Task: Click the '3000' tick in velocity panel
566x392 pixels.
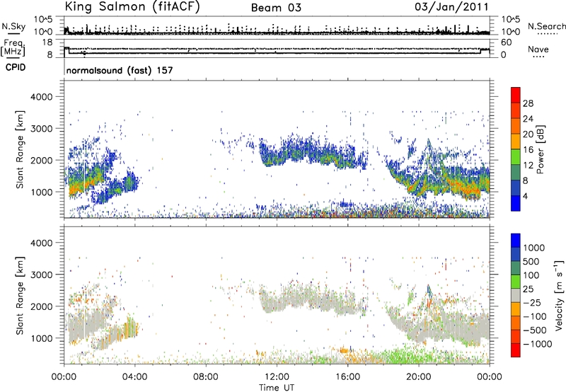Action: coord(41,275)
